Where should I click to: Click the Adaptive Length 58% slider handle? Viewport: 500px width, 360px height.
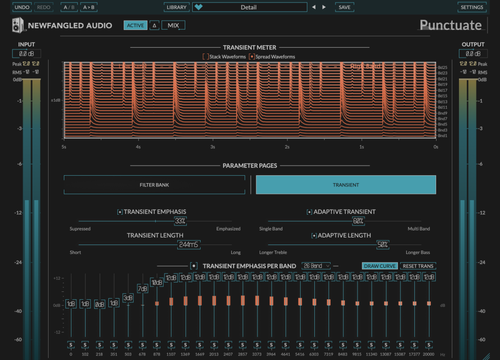pyautogui.click(x=383, y=245)
